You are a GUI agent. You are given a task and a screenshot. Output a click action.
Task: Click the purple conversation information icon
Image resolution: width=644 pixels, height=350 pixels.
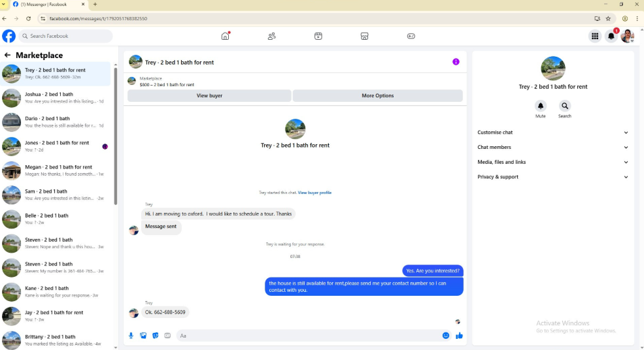(x=456, y=62)
